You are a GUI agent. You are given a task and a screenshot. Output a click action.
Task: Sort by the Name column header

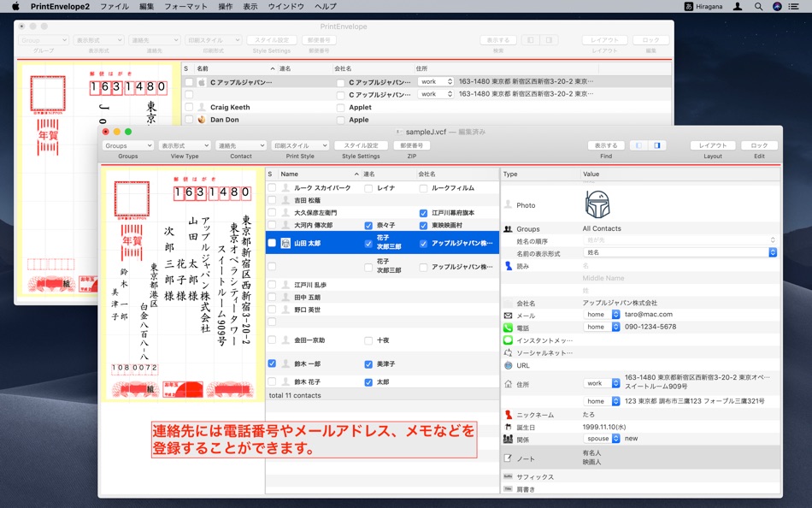(320, 174)
